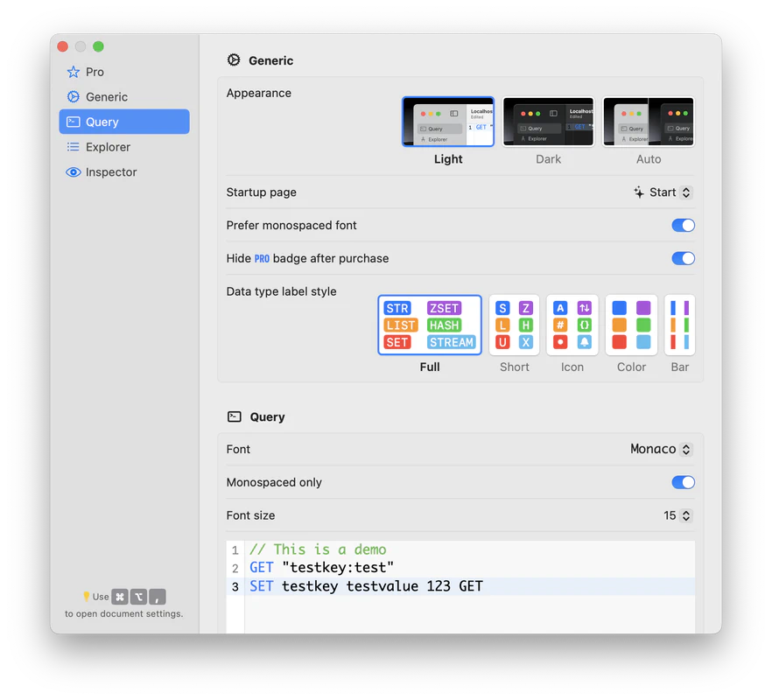Select the Dark appearance theme

(x=548, y=122)
